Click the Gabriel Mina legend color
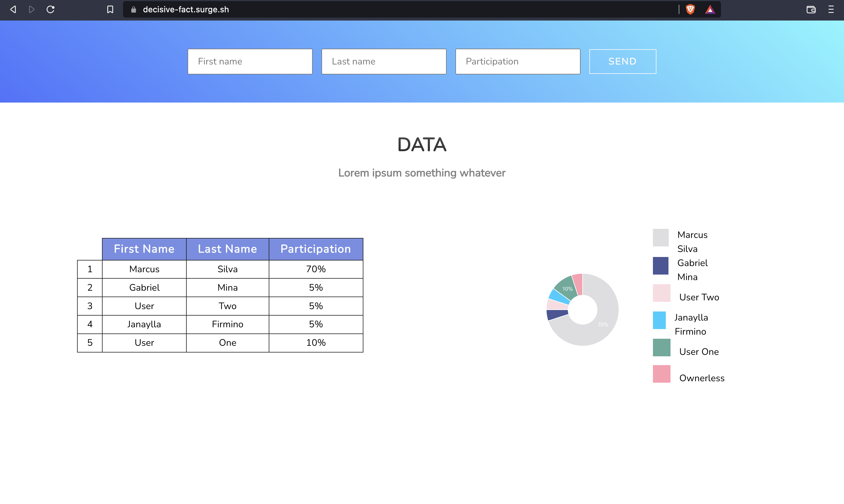Screen dimensions: 844x504 click(x=661, y=265)
